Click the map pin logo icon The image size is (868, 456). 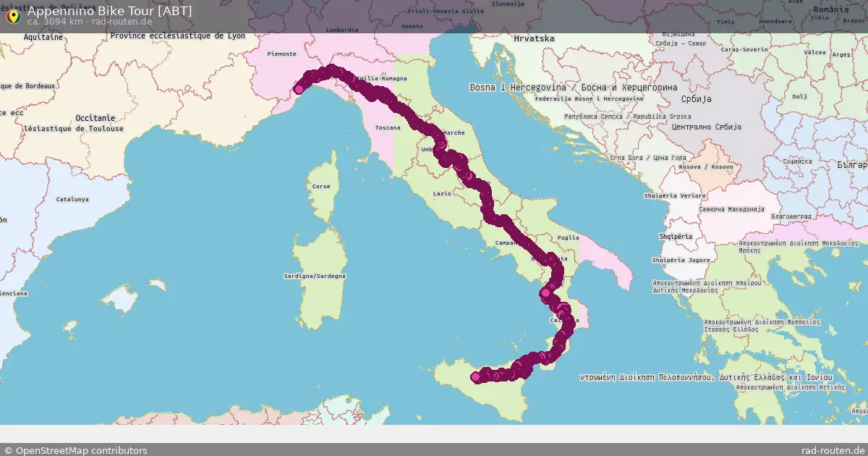12,16
